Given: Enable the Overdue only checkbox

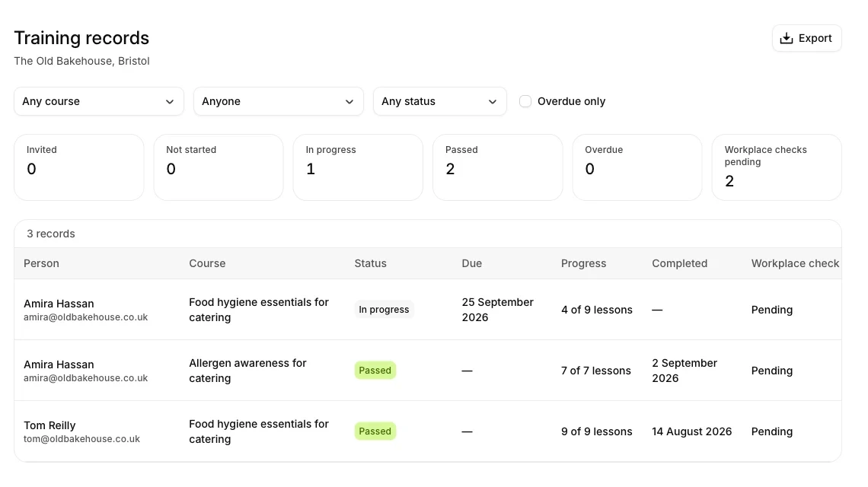Looking at the screenshot, I should [x=525, y=101].
